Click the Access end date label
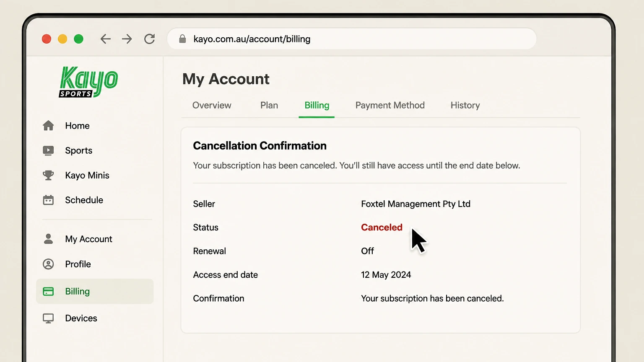The height and width of the screenshot is (362, 644). coord(225,275)
